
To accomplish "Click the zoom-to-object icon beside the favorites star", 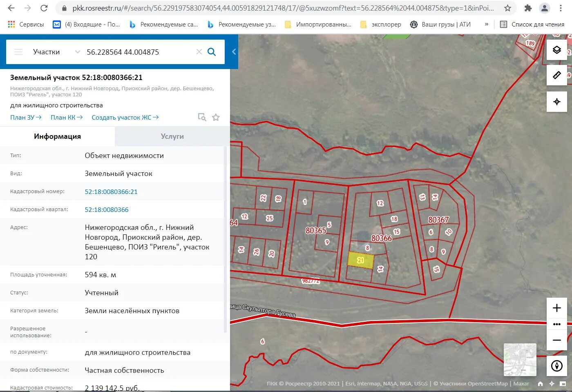I will point(202,117).
